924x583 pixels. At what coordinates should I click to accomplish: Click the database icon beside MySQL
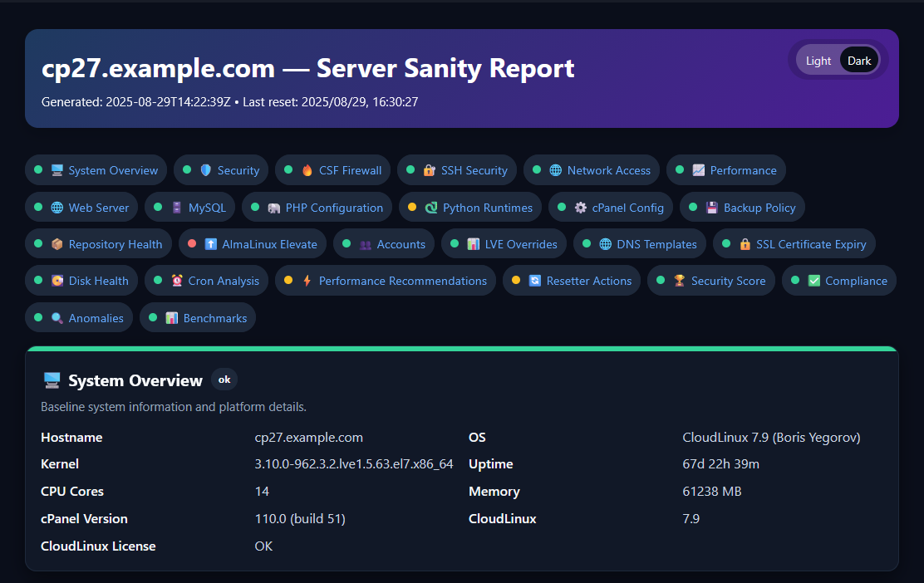point(177,208)
